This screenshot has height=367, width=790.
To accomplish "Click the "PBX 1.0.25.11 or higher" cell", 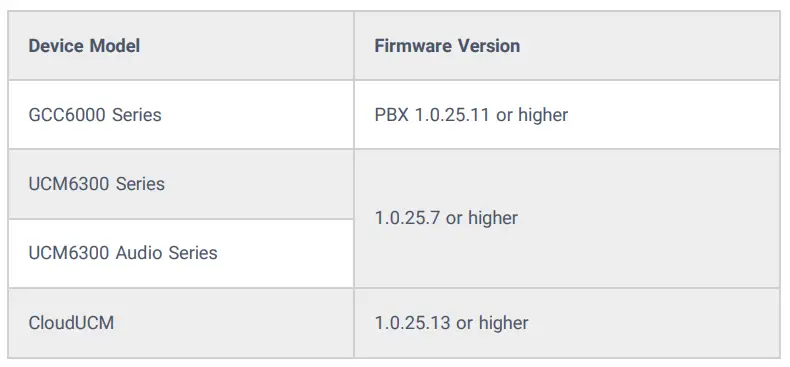I will (567, 114).
